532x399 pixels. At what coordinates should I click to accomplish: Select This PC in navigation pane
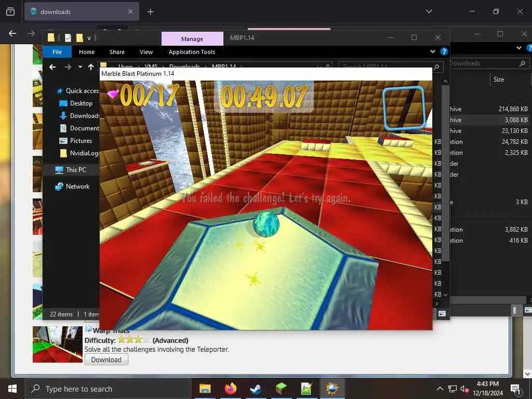click(71, 170)
